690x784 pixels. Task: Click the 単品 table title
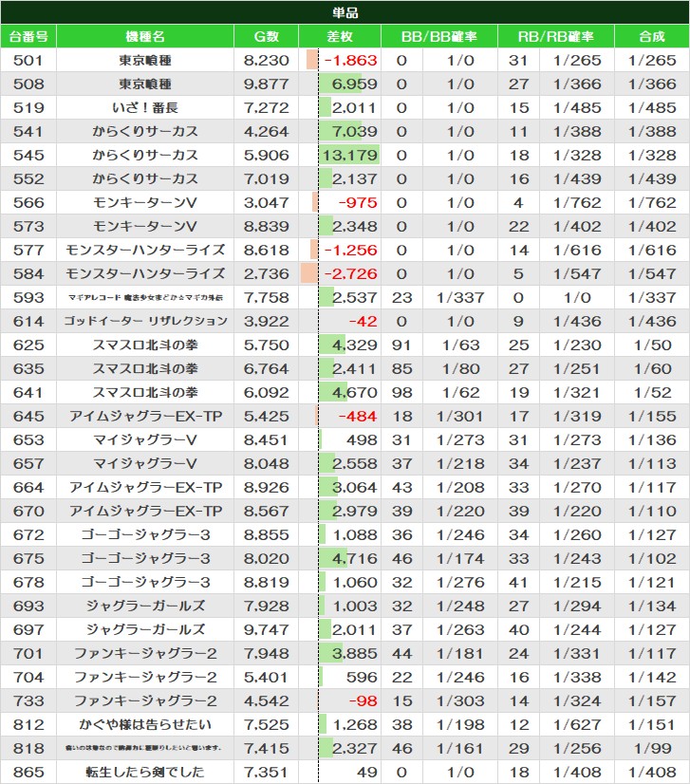click(345, 12)
